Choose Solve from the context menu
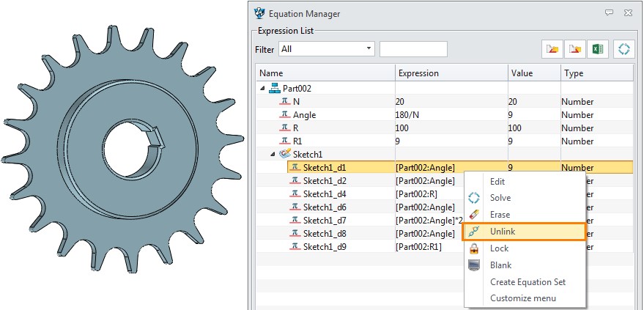This screenshot has width=644, height=310. click(525, 198)
